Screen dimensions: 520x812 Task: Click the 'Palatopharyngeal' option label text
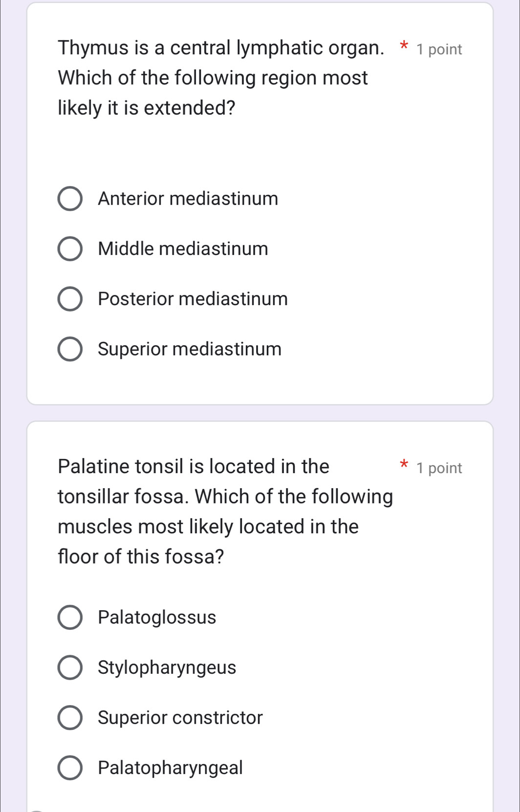[170, 768]
